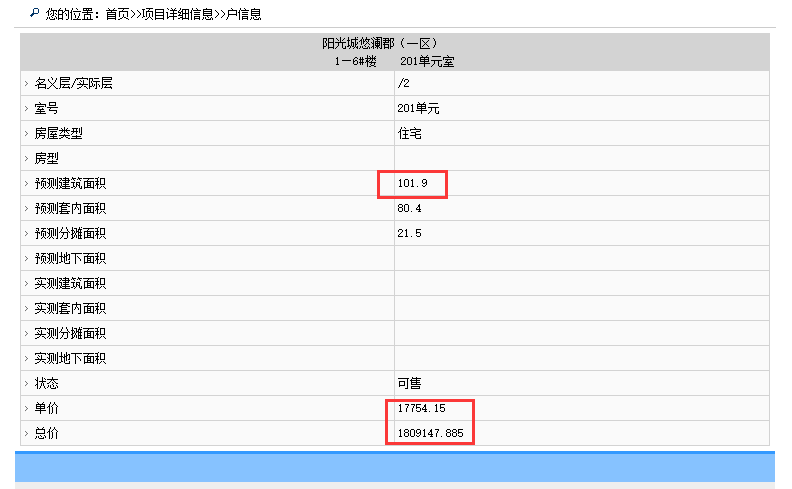Click the chevron beside 总价
The image size is (792, 489).
(26, 433)
